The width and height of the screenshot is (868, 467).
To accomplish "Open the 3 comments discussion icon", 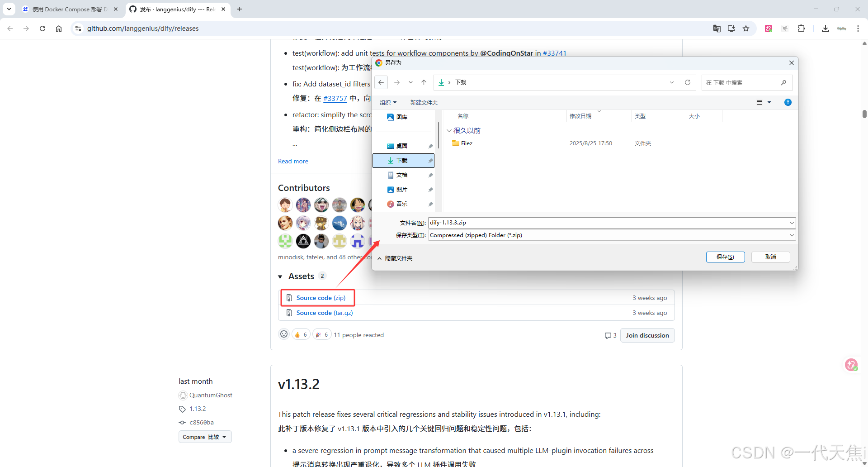I will tap(611, 335).
